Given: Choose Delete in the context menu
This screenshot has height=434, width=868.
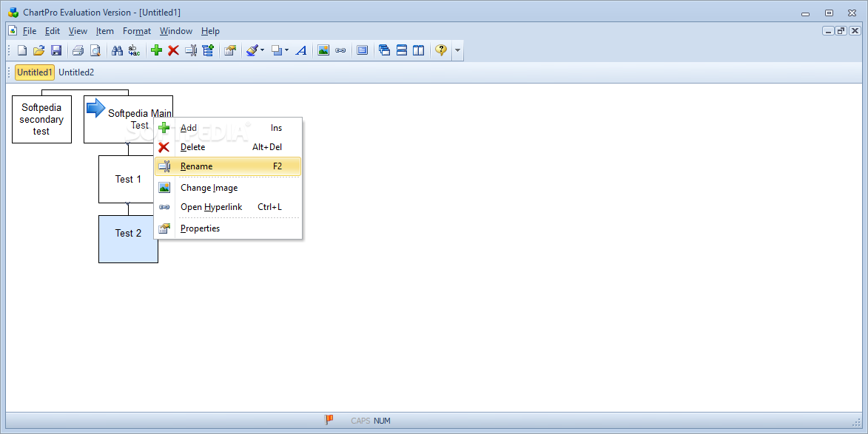Looking at the screenshot, I should [x=228, y=147].
